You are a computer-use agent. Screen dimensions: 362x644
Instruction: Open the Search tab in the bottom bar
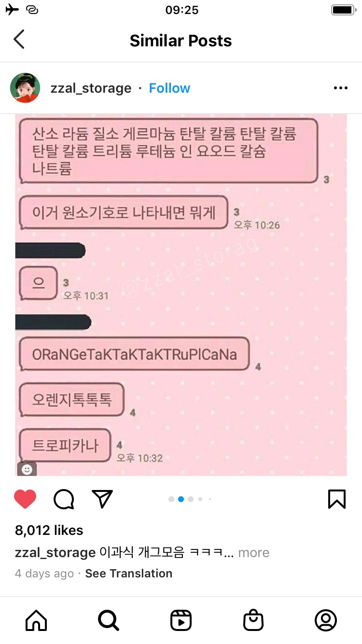pos(108,620)
